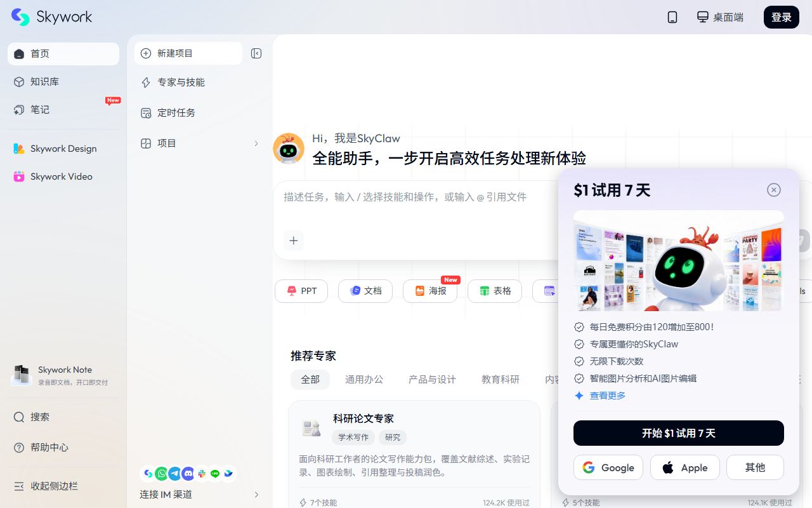Select the PPT skill chip
The height and width of the screenshot is (508, 812).
[x=301, y=291]
